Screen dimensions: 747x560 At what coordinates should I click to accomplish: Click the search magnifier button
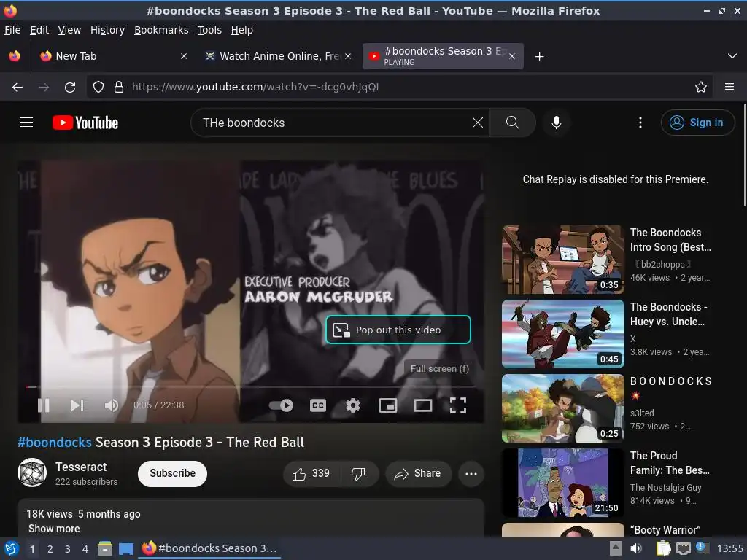tap(513, 122)
